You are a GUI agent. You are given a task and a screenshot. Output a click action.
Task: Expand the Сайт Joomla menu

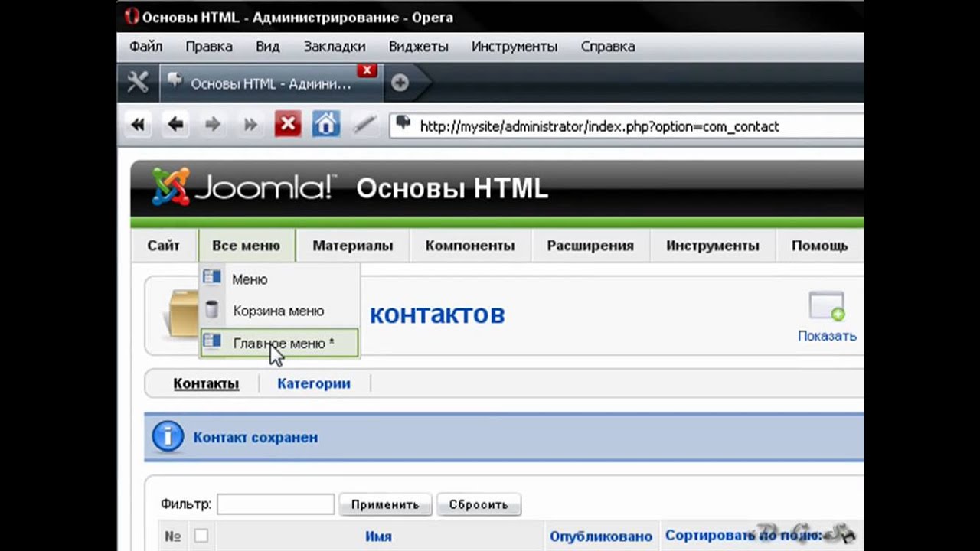[x=164, y=246]
